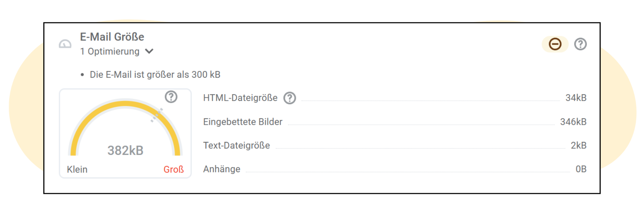Select the HTML-Dateigröße row label

point(240,98)
